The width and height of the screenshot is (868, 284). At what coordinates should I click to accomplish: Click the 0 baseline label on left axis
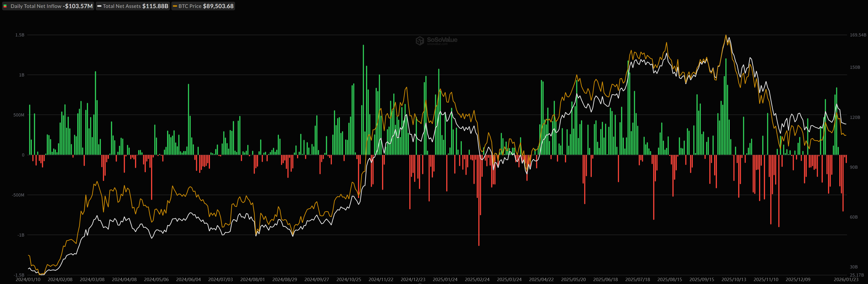23,155
